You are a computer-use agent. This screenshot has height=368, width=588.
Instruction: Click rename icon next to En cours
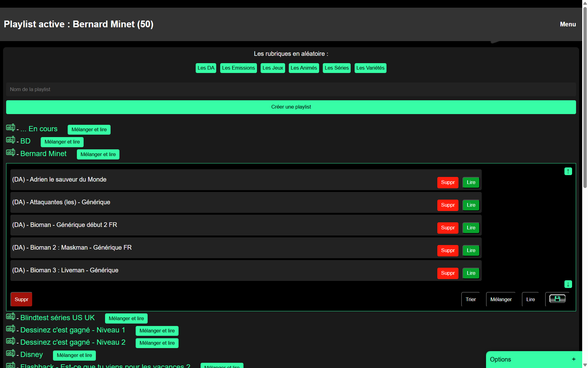pos(10,128)
